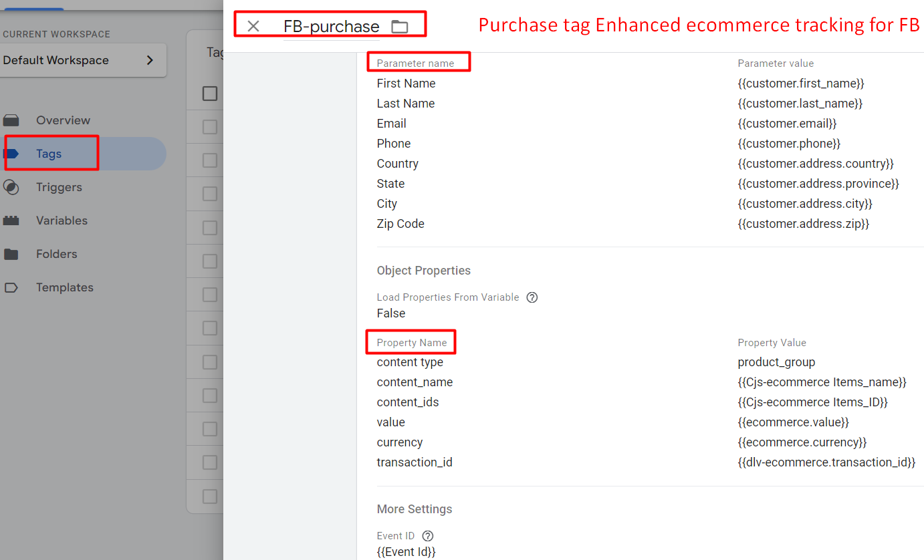Viewport: 924px width, 560px height.
Task: Go to the Variables section
Action: pos(62,221)
